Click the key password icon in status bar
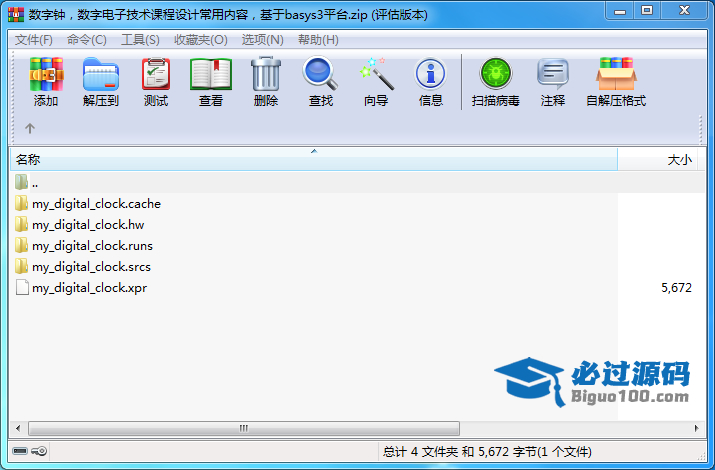This screenshot has height=470, width=715. 39,451
